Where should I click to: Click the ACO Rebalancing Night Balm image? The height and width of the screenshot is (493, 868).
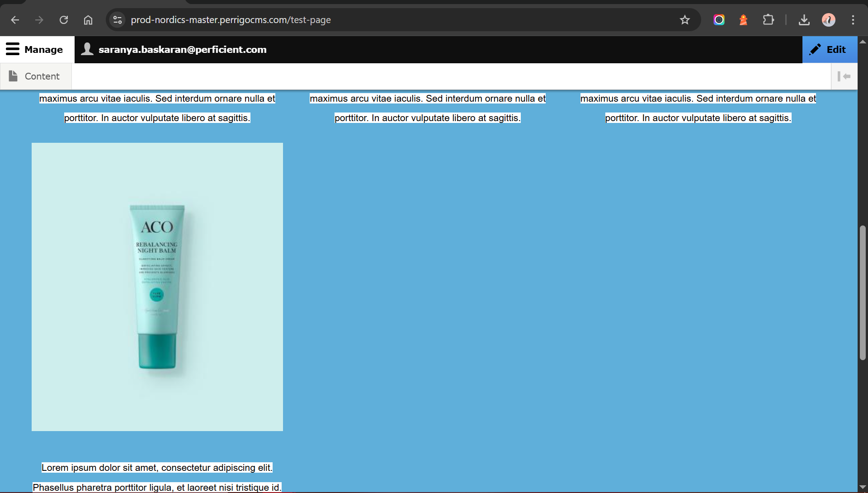pyautogui.click(x=157, y=287)
